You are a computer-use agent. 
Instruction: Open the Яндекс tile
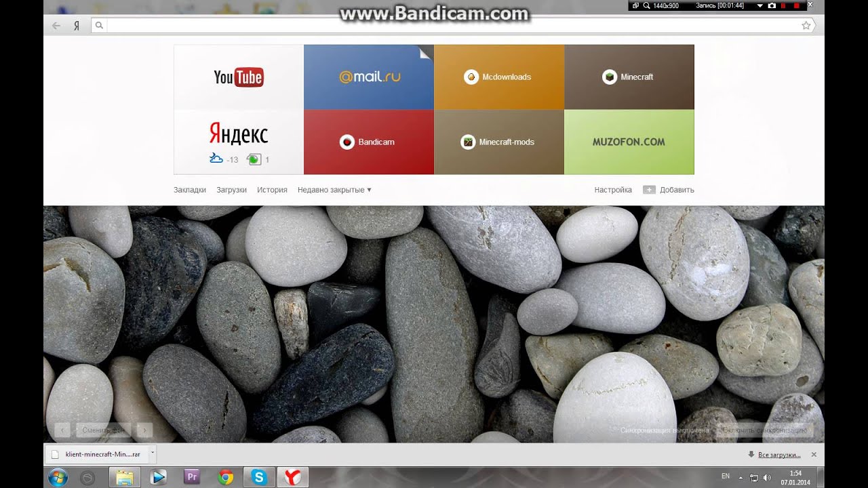pyautogui.click(x=239, y=142)
